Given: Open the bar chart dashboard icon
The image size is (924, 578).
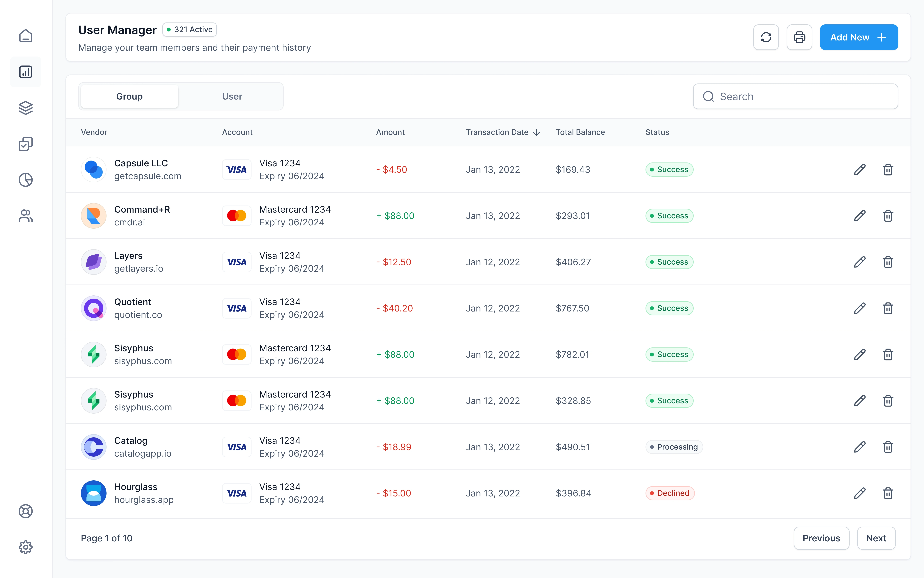Looking at the screenshot, I should [26, 72].
